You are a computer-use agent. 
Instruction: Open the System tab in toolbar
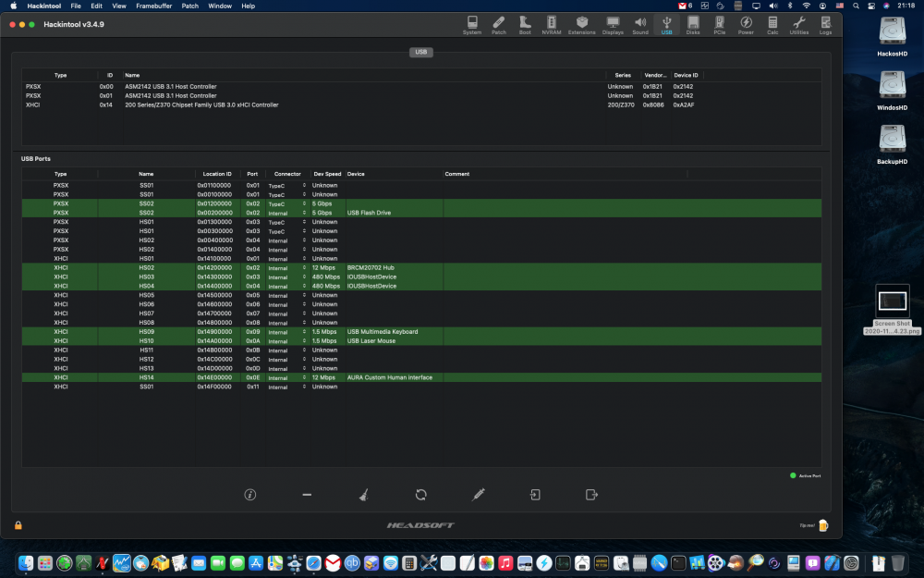click(472, 25)
